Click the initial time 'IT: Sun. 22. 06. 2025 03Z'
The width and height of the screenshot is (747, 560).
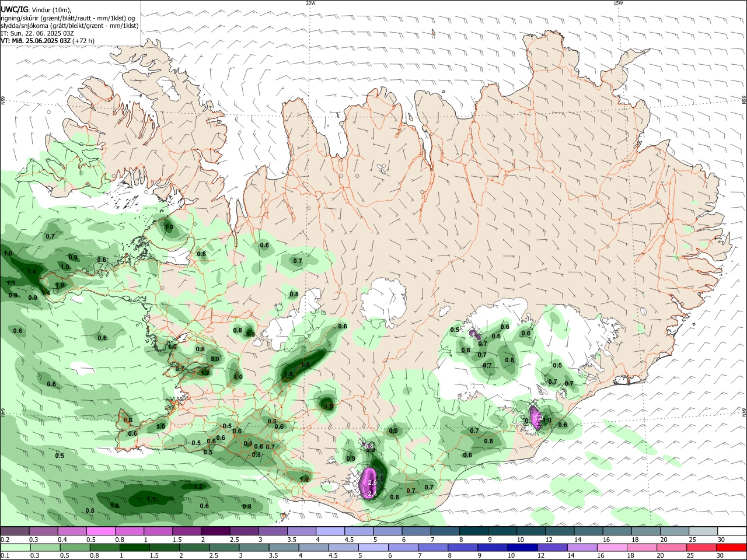click(37, 33)
